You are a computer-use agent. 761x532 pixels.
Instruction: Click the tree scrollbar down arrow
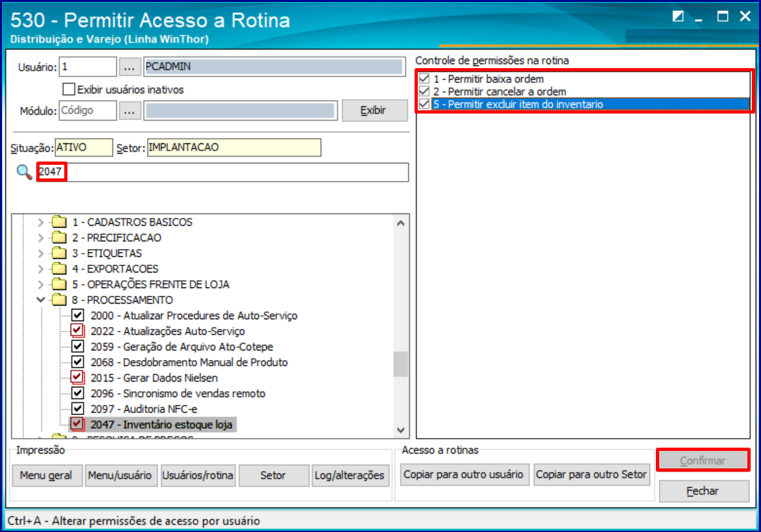400,430
